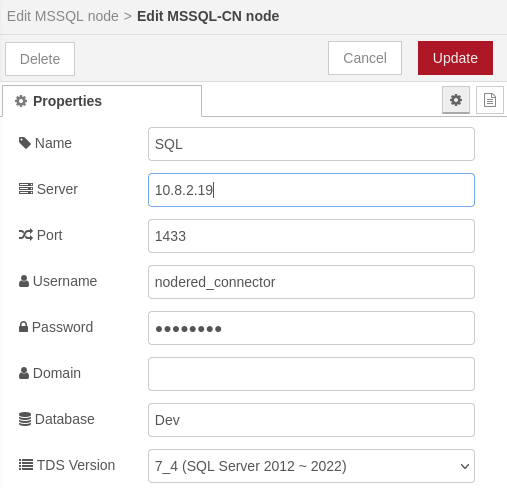The width and height of the screenshot is (507, 488).
Task: Cancel editing the MSSQL-CN node
Action: pos(365,58)
